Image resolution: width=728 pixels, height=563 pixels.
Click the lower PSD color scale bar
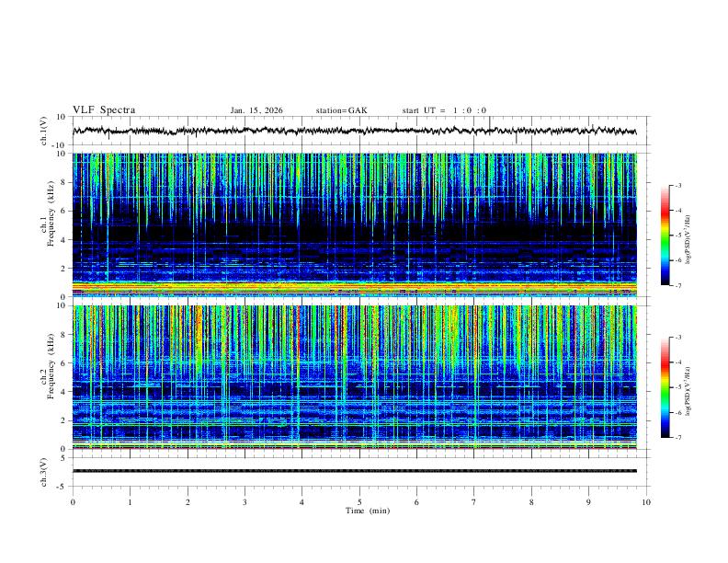point(665,387)
